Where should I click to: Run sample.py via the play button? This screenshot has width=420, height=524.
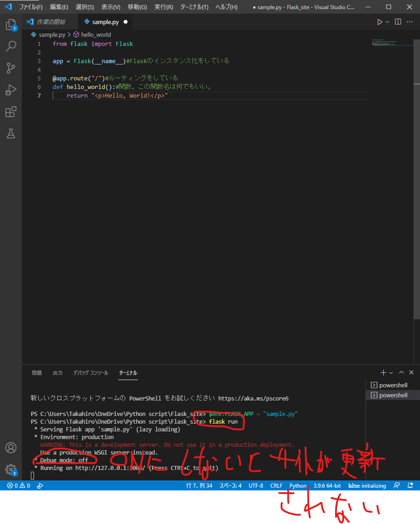coord(380,21)
